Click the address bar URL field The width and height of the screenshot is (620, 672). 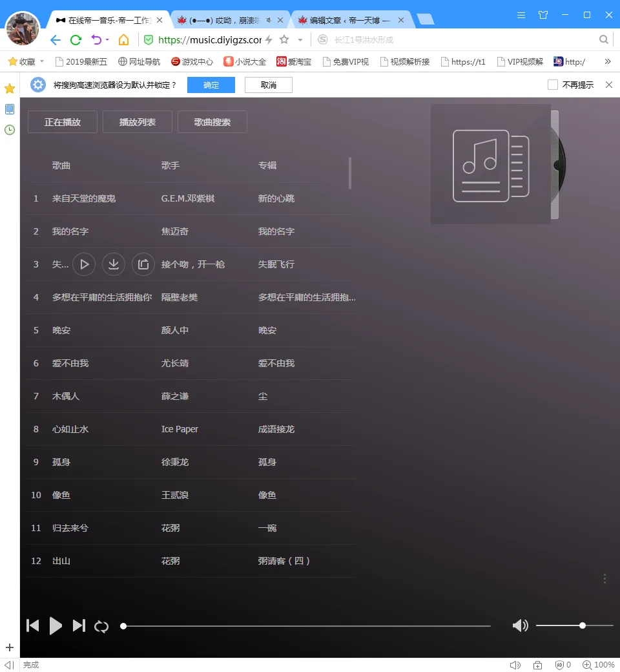(209, 40)
